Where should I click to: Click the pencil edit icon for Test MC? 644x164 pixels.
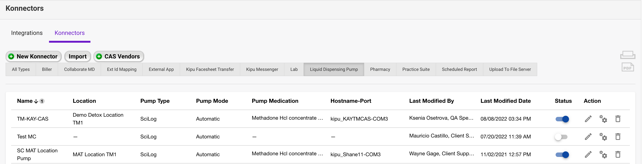588,137
